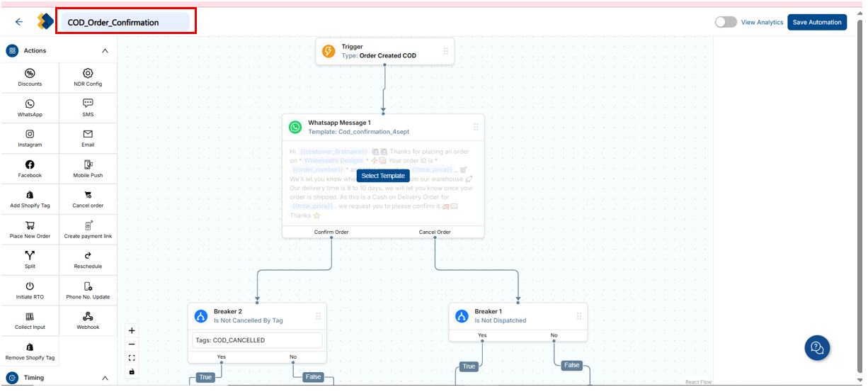This screenshot has width=868, height=392.
Task: Click the Select Template button
Action: pos(383,176)
